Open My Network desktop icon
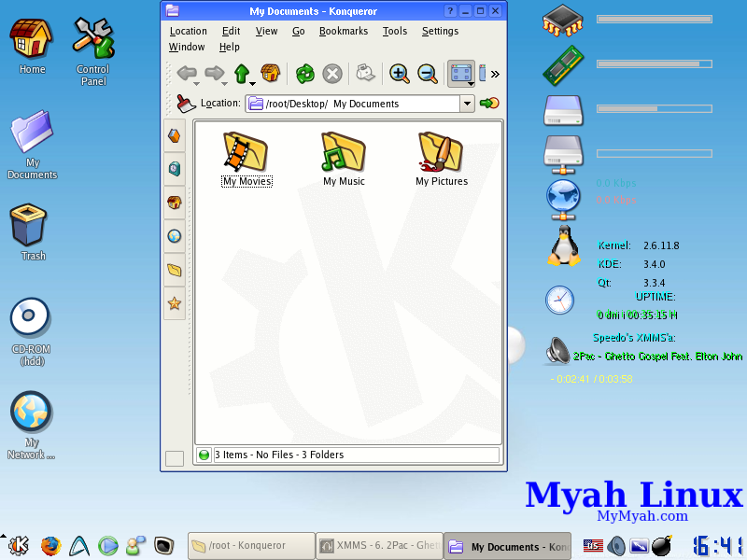This screenshot has height=560, width=747. point(31,426)
